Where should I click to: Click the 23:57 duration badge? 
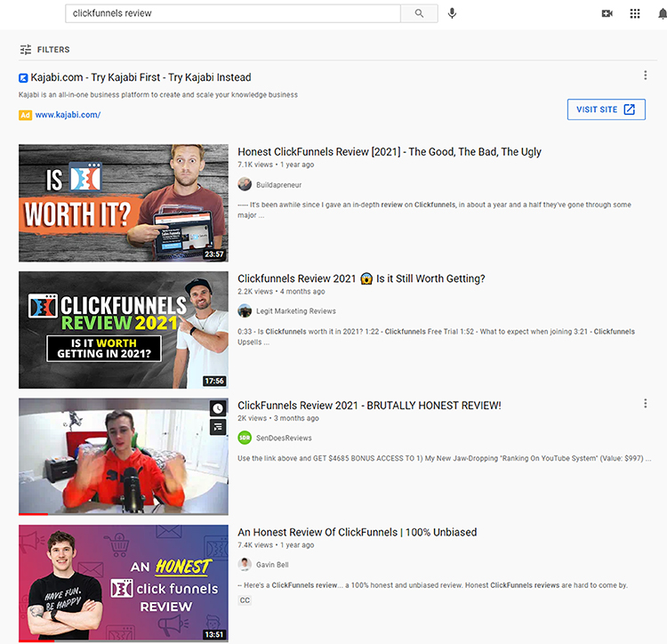[x=214, y=254]
